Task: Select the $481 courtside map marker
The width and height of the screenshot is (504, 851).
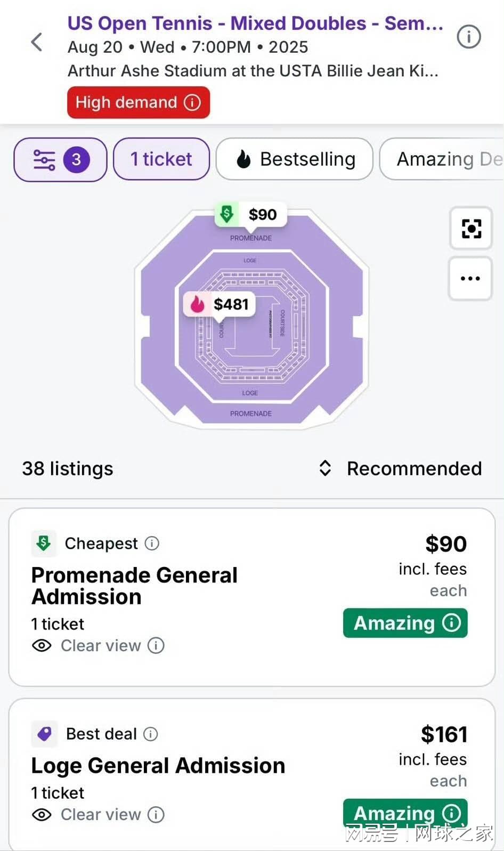Action: [220, 305]
